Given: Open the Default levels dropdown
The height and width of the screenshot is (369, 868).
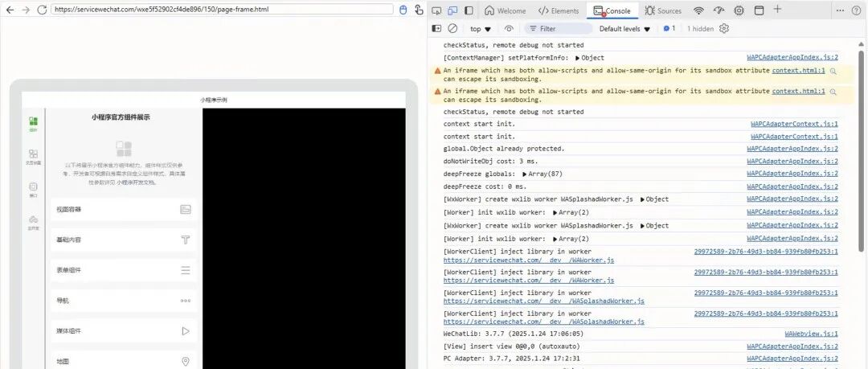Looking at the screenshot, I should coord(624,29).
